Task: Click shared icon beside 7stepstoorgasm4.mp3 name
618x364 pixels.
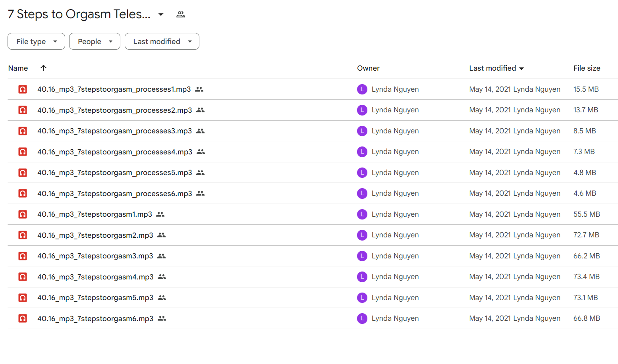Action: [x=162, y=277]
